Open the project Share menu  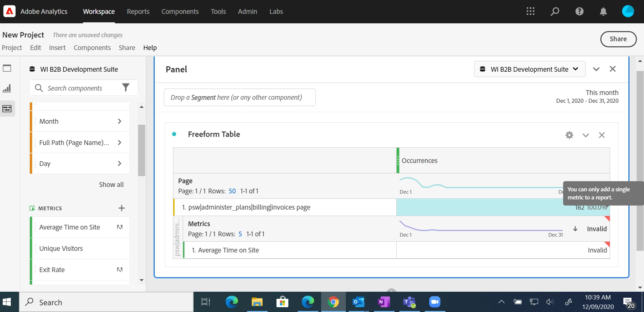(x=127, y=48)
